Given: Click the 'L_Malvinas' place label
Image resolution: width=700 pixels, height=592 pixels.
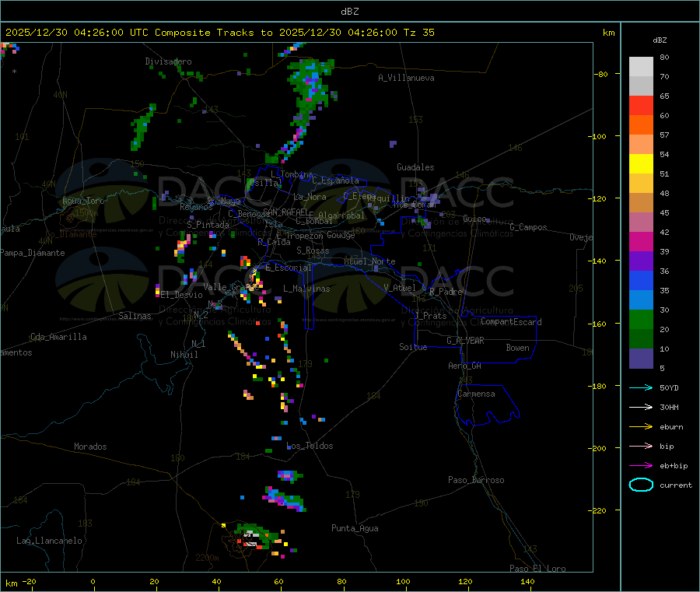Looking at the screenshot, I should pos(306,289).
